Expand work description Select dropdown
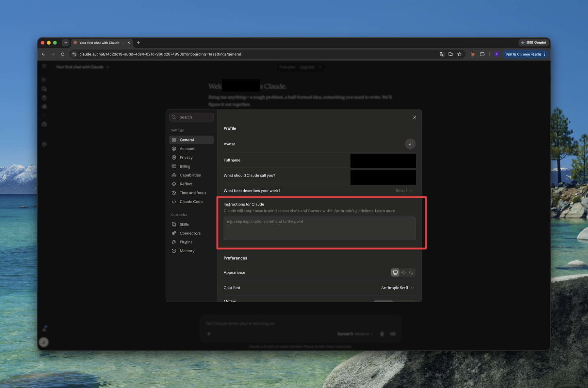This screenshot has width=588, height=388. coord(404,191)
